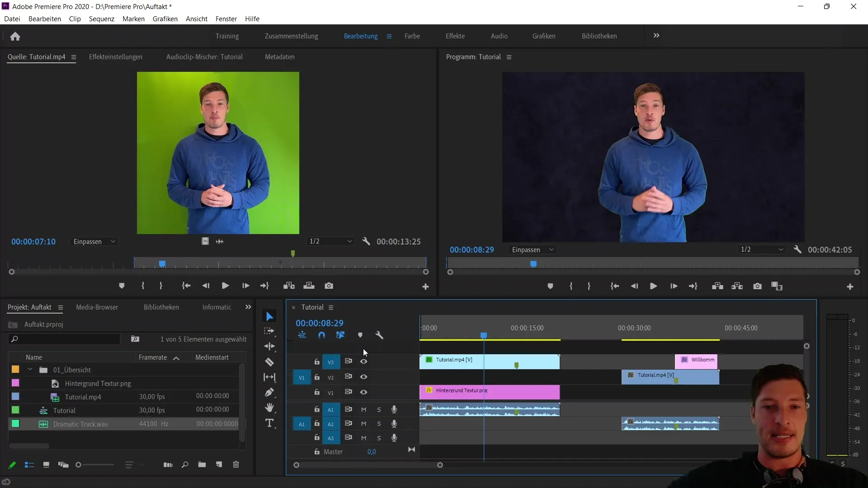Viewport: 868px width, 488px height.
Task: Switch Project panel to icon view
Action: (x=46, y=465)
